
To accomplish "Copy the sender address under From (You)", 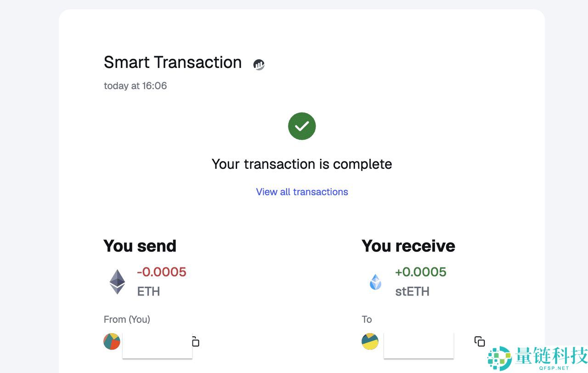I will [x=196, y=342].
